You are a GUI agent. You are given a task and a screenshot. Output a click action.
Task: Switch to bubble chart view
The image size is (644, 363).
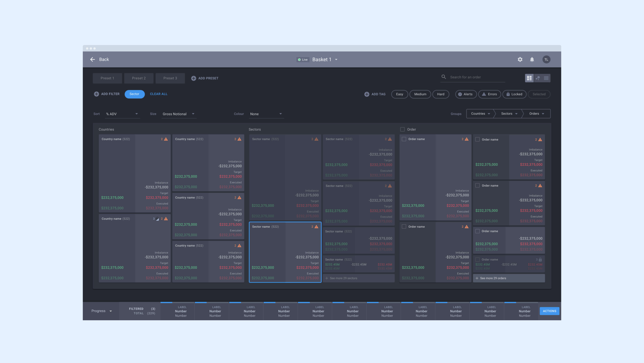538,78
